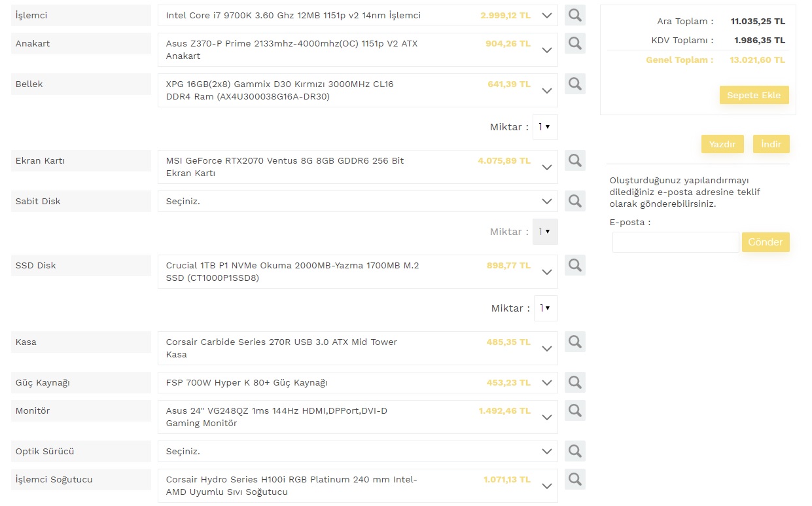Search graphics cards via Ekran Kartı magnifier

(574, 160)
